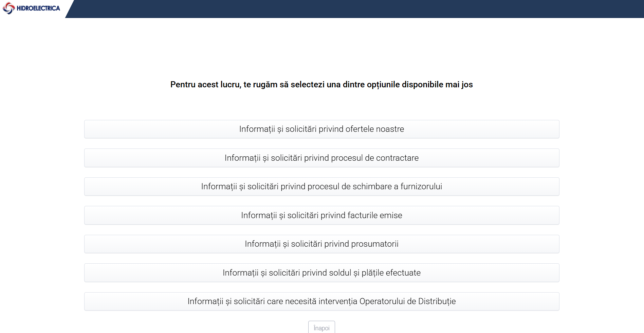The width and height of the screenshot is (644, 333).
Task: View balance and payments requests
Action: (321, 273)
